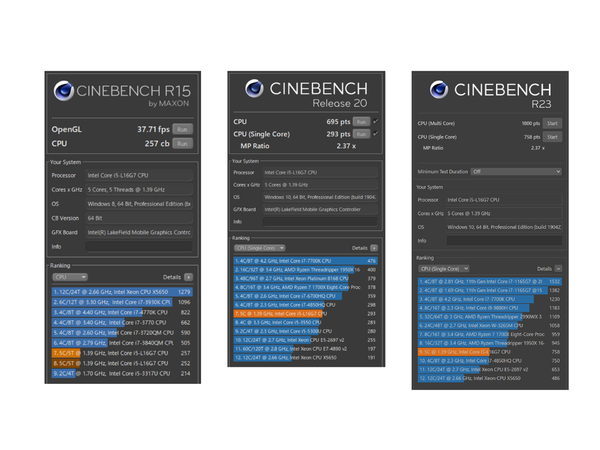Screen dimensions: 600x450
Task: Run the OpenGL test in R15
Action: pyautogui.click(x=183, y=129)
